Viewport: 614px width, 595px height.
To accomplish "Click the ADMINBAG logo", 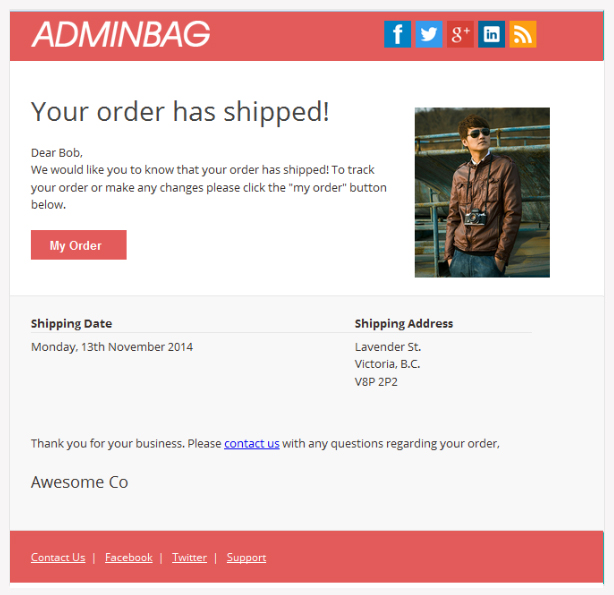I will tap(121, 34).
